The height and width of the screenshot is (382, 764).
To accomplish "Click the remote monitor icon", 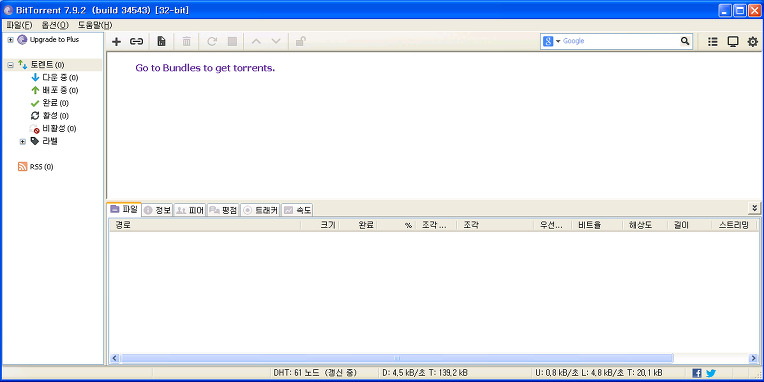I will 733,42.
